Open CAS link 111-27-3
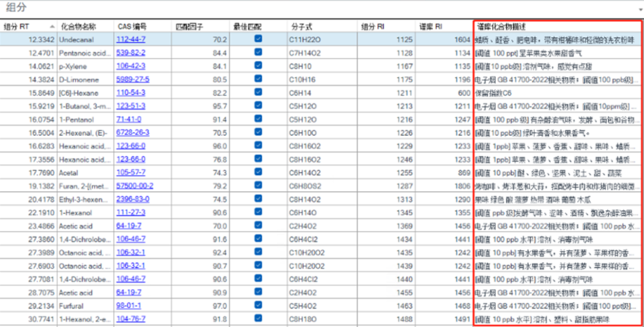 pyautogui.click(x=131, y=213)
